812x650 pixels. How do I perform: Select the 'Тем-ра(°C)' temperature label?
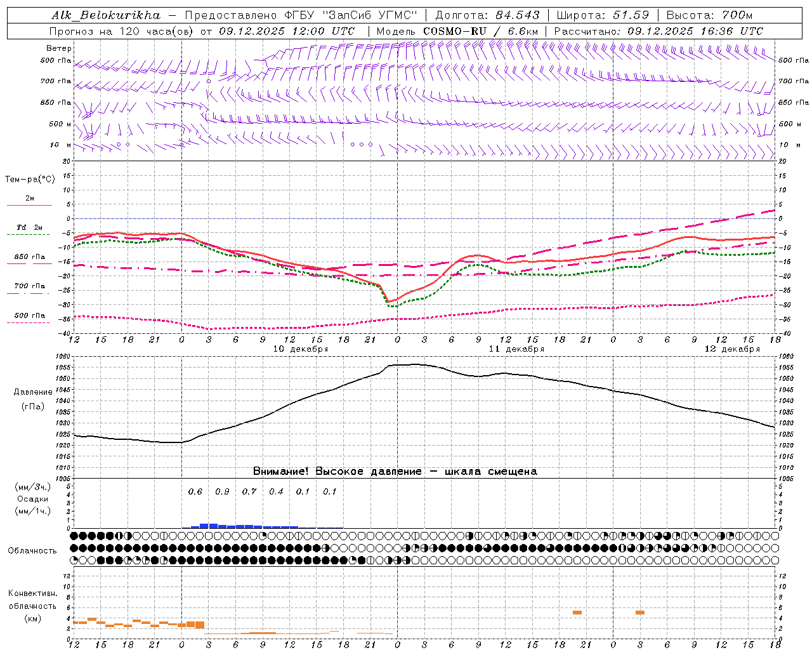pyautogui.click(x=30, y=180)
